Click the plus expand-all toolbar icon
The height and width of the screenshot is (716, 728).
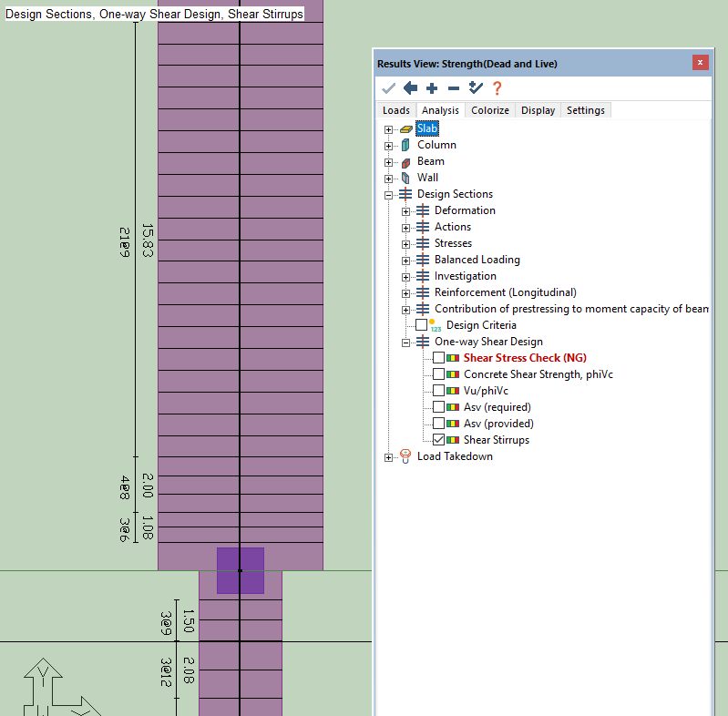432,88
